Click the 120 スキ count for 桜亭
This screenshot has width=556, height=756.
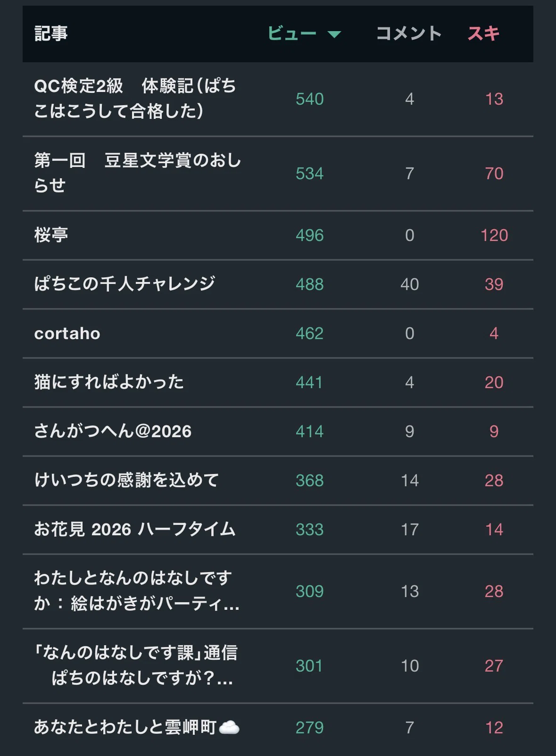[494, 235]
